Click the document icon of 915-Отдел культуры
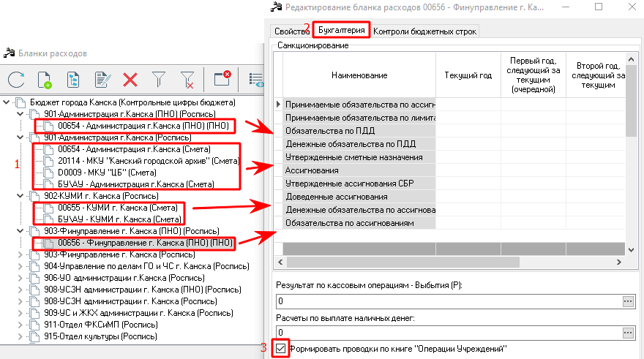Viewport: 644px width, 359px height. pyautogui.click(x=35, y=336)
